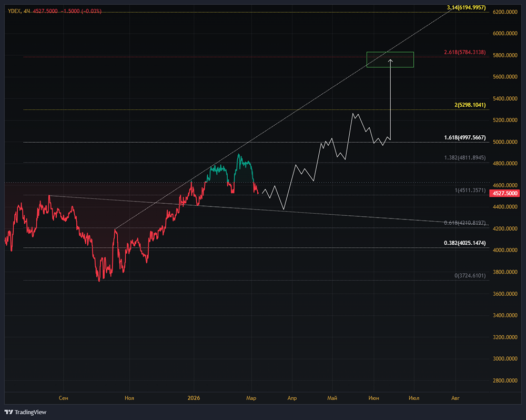Select the 1.382(4811.8945) Fibonacci level label

tap(464, 157)
